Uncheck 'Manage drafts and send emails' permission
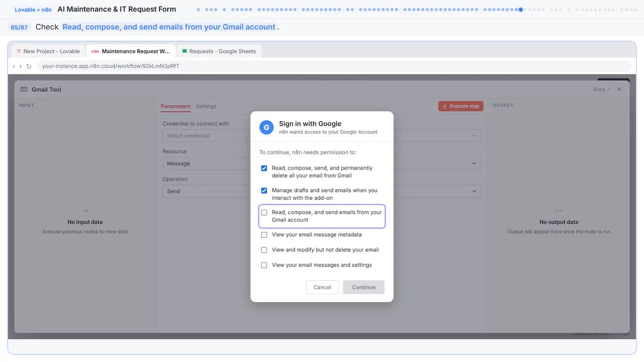 coord(264,191)
